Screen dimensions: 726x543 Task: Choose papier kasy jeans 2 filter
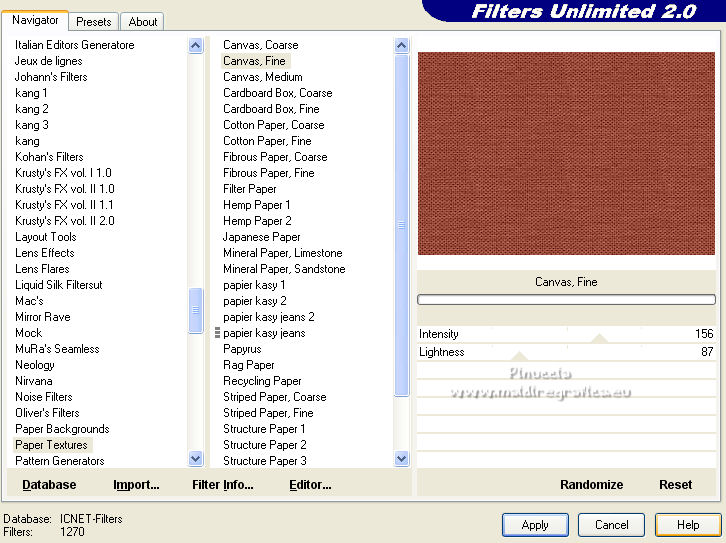(x=269, y=317)
